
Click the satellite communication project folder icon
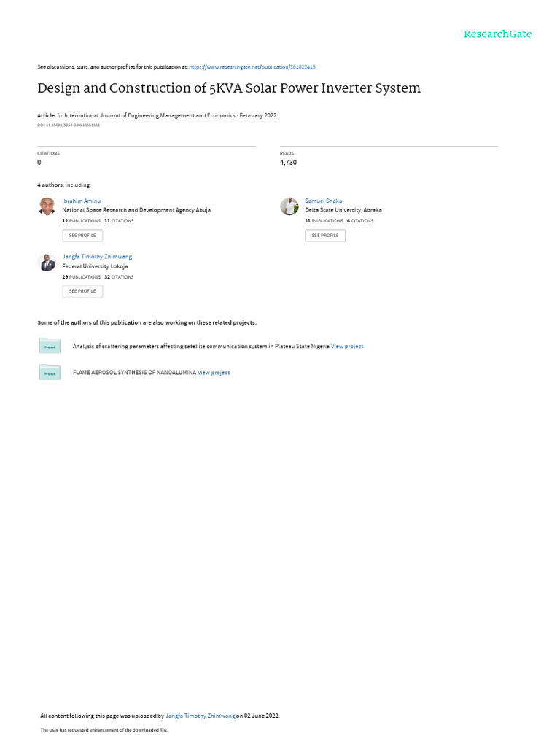coord(50,345)
